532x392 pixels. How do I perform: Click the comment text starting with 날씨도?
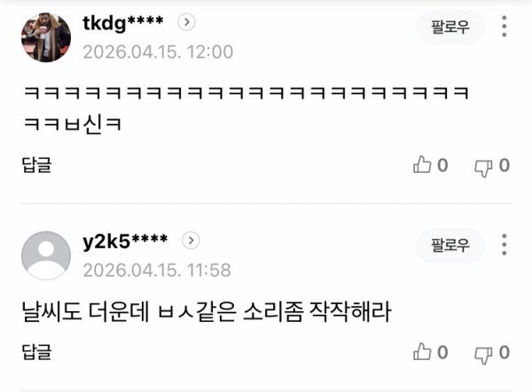207,311
